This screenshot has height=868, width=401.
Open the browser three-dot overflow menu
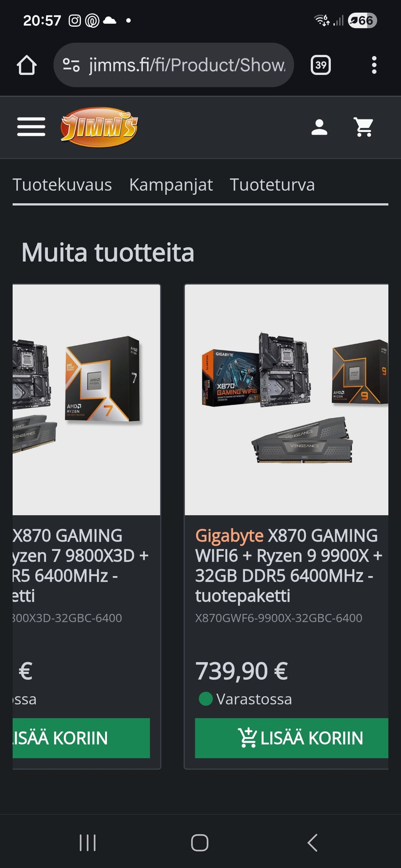coord(374,65)
